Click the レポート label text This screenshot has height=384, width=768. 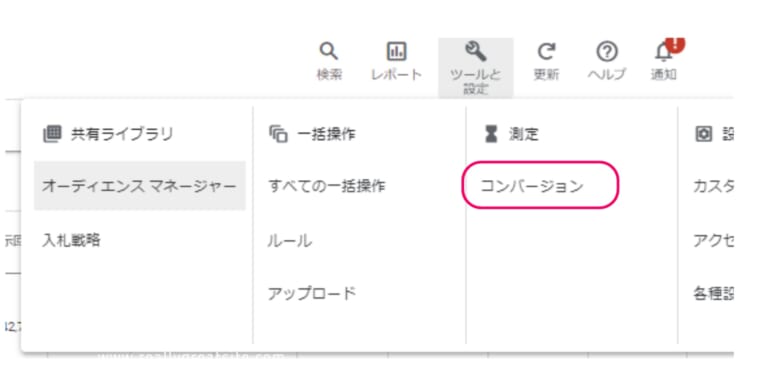click(x=396, y=74)
